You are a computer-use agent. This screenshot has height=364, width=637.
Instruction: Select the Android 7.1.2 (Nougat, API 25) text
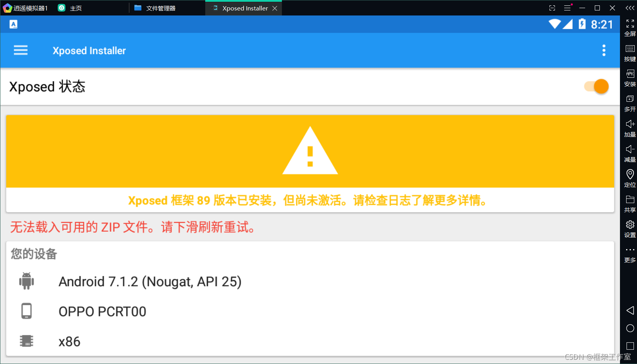(x=150, y=282)
